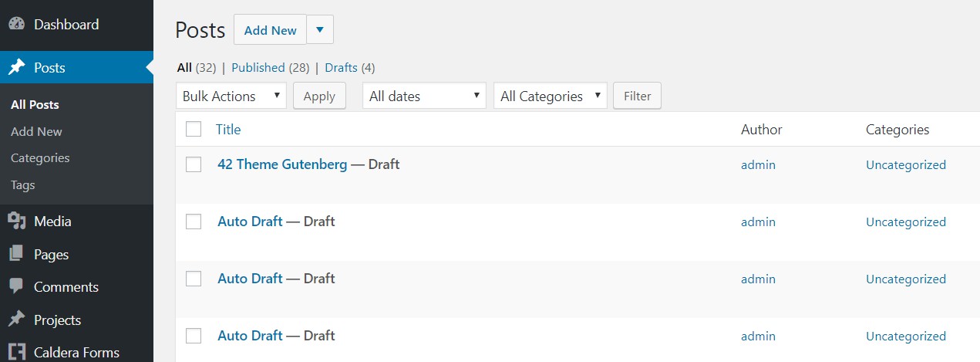This screenshot has width=980, height=362.
Task: Open the arrow dropdown beside Add New
Action: 320,30
